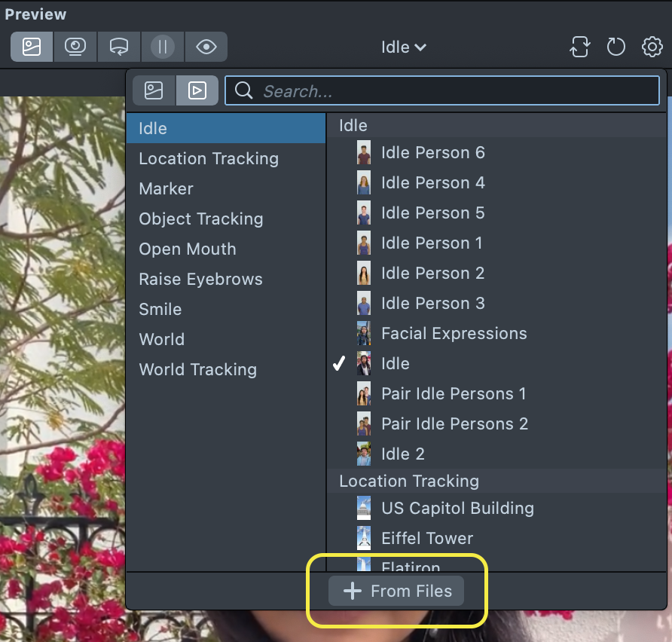672x642 pixels.
Task: Click the image preview icon in Preview toolbar
Action: coord(32,47)
